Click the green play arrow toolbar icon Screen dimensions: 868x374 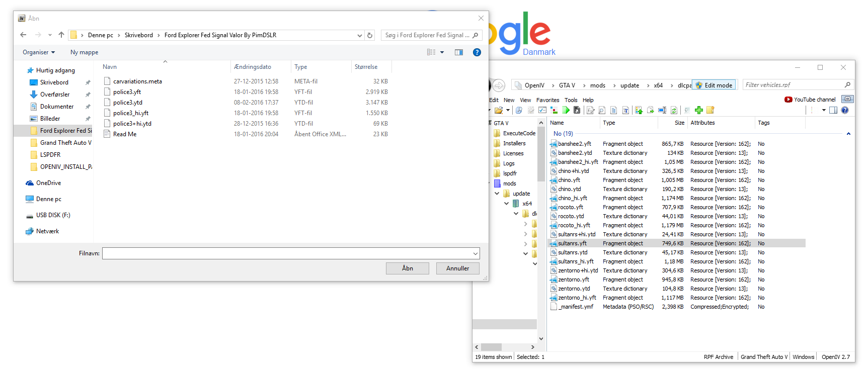click(566, 110)
